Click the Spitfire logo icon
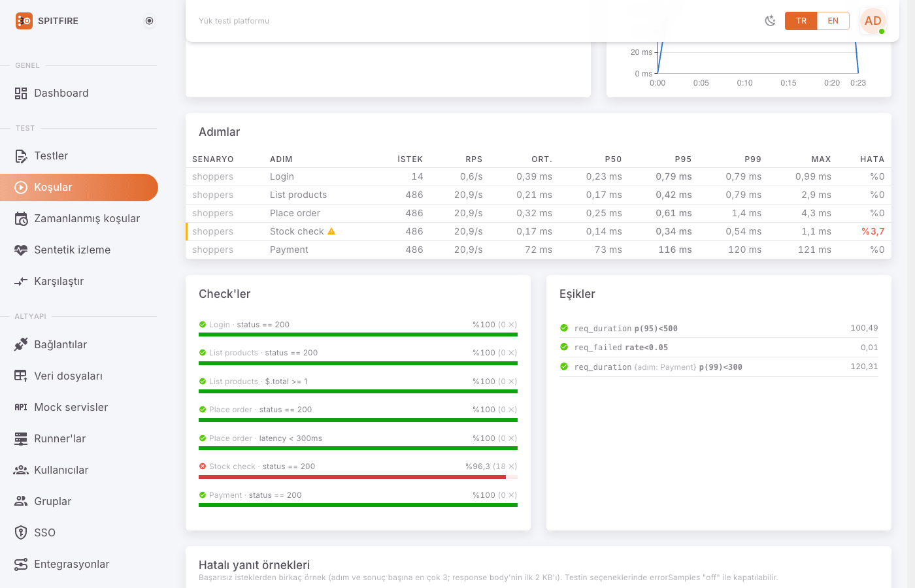Screen dimensions: 915x588 click(24, 21)
